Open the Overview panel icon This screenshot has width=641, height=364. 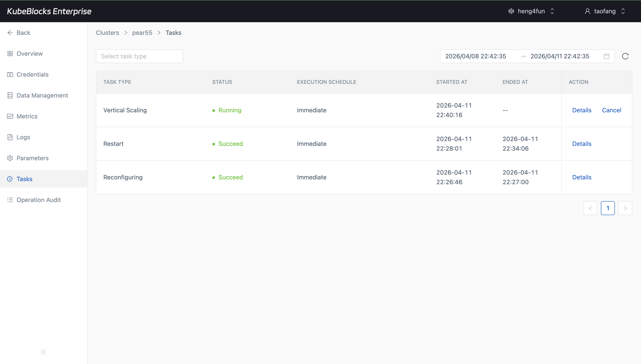[x=10, y=54]
